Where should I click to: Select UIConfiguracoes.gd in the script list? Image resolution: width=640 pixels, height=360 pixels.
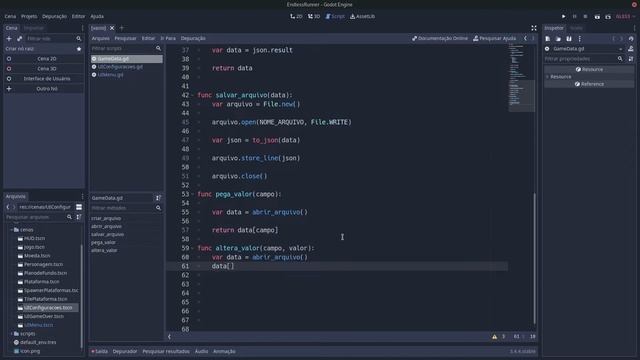[120, 67]
